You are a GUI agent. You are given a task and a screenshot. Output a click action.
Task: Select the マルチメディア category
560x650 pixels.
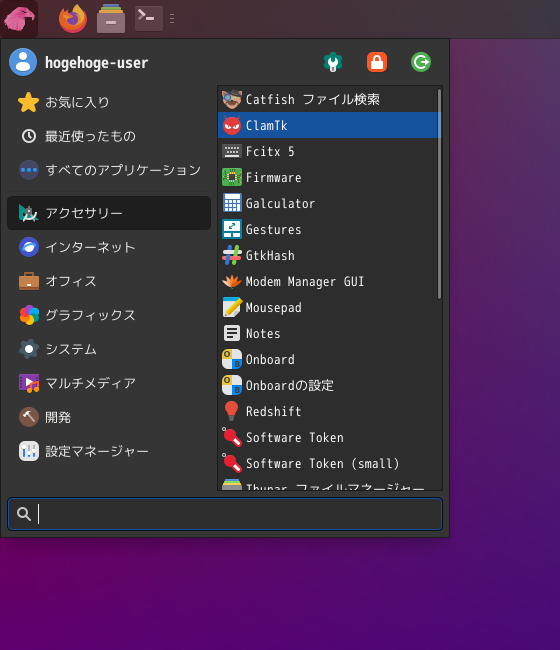click(109, 383)
